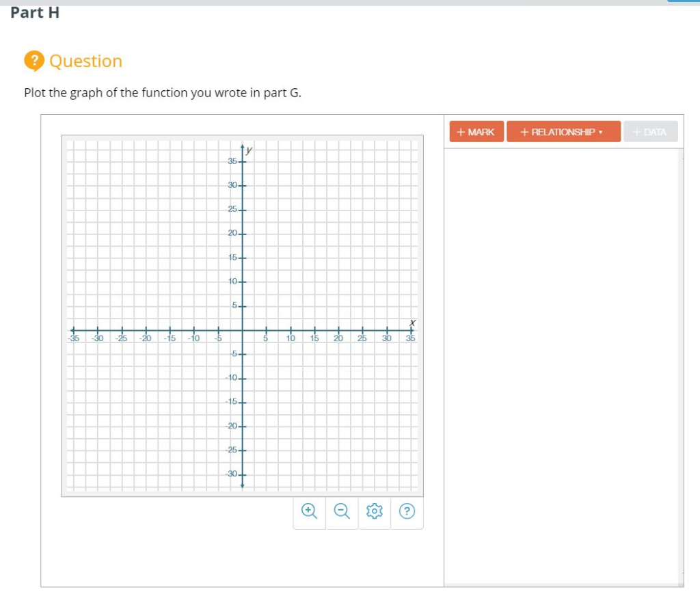
Task: Click the disabled + DATA button
Action: [650, 131]
